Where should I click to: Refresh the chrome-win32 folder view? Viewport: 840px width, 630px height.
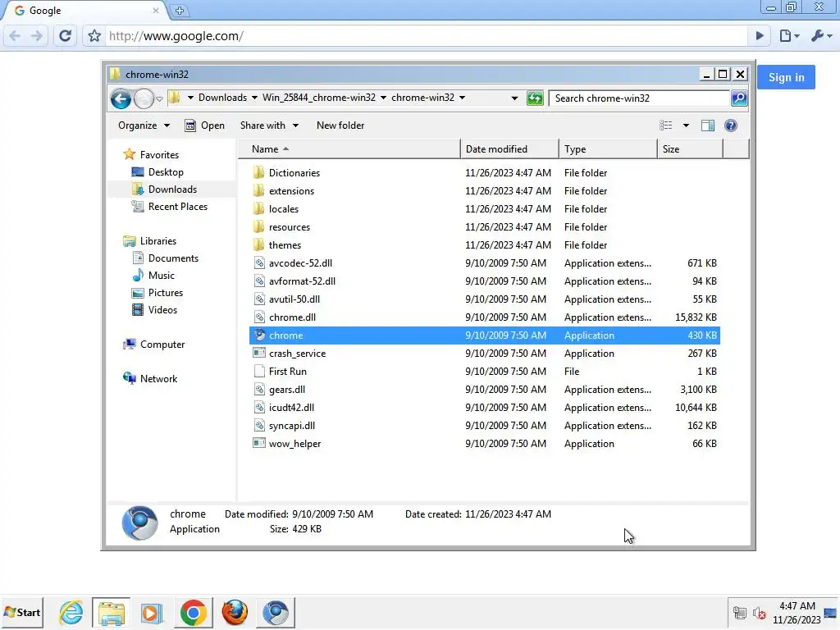(535, 98)
